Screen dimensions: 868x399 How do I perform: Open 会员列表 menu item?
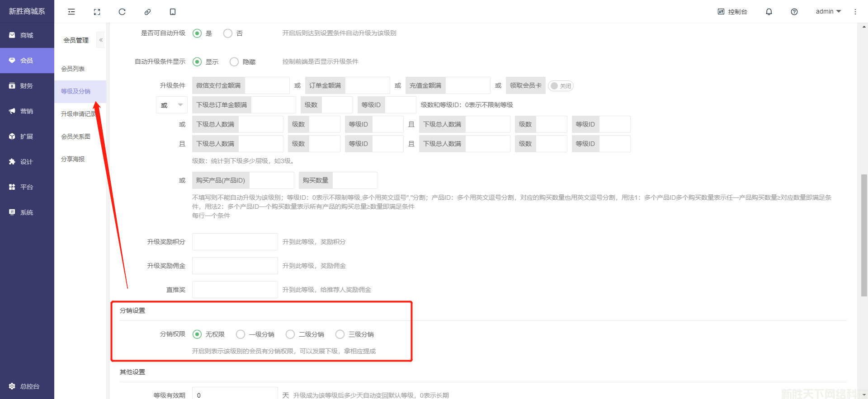click(x=80, y=69)
